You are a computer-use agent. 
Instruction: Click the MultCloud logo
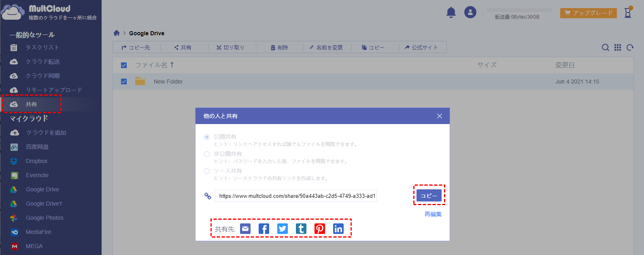49,12
